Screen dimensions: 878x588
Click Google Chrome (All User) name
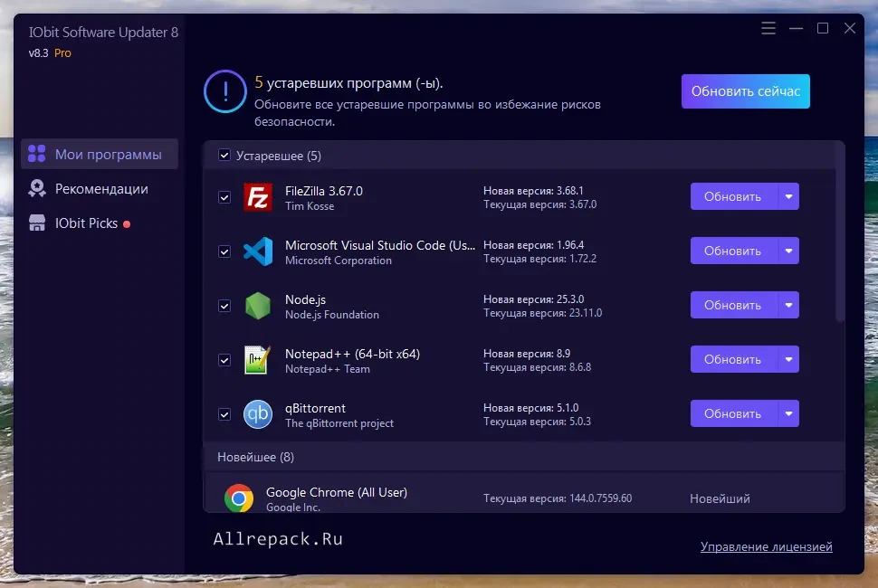(336, 492)
